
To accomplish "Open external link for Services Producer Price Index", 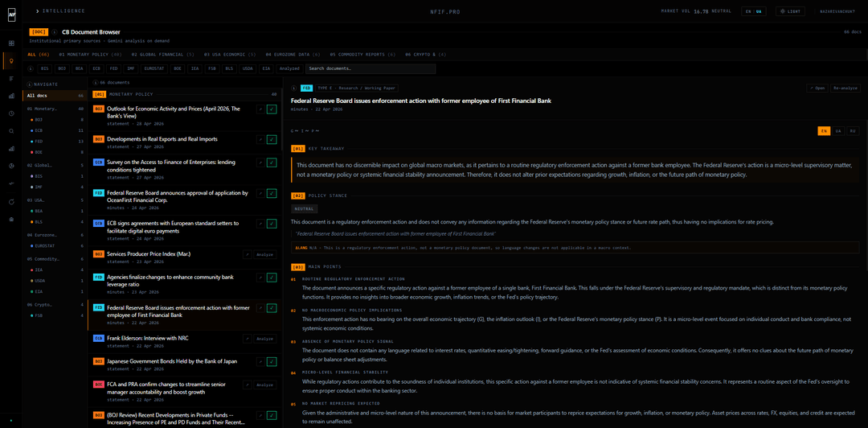I will [x=248, y=254].
